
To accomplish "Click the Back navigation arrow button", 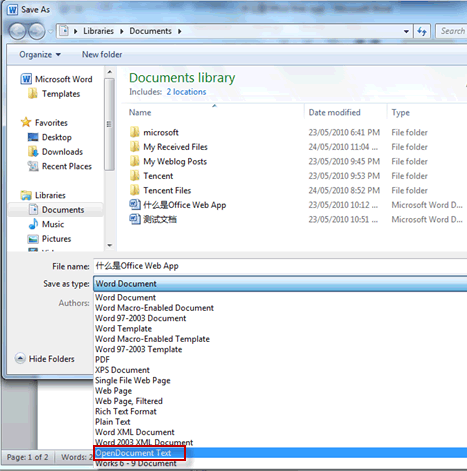I will [17, 31].
